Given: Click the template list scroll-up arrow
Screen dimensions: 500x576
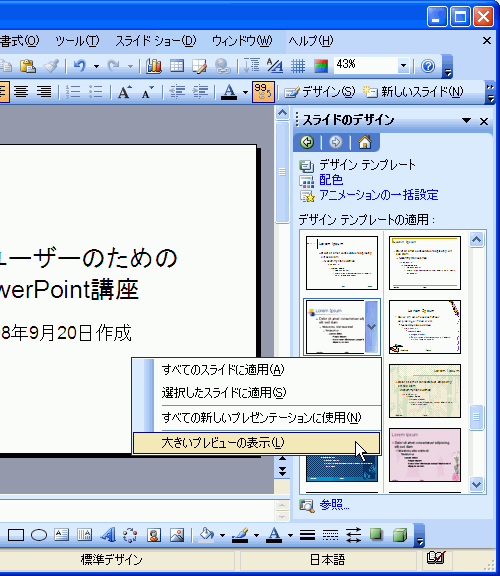Looking at the screenshot, I should coord(476,240).
